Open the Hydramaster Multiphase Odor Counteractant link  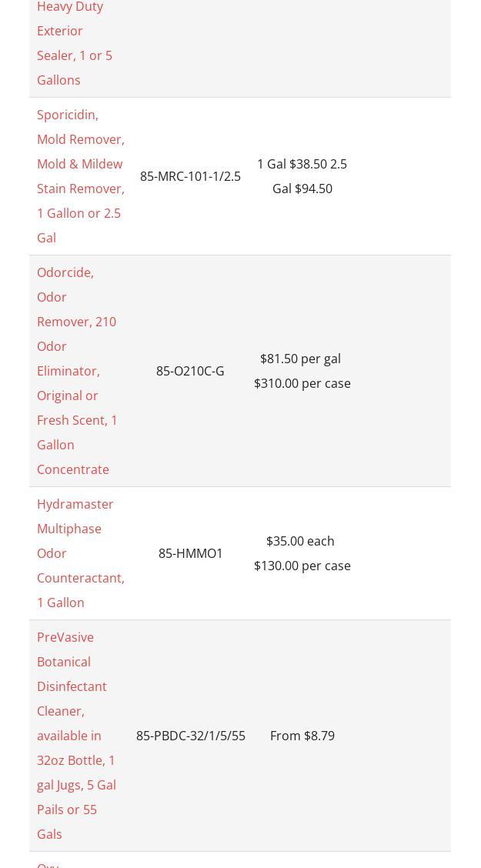click(x=81, y=553)
